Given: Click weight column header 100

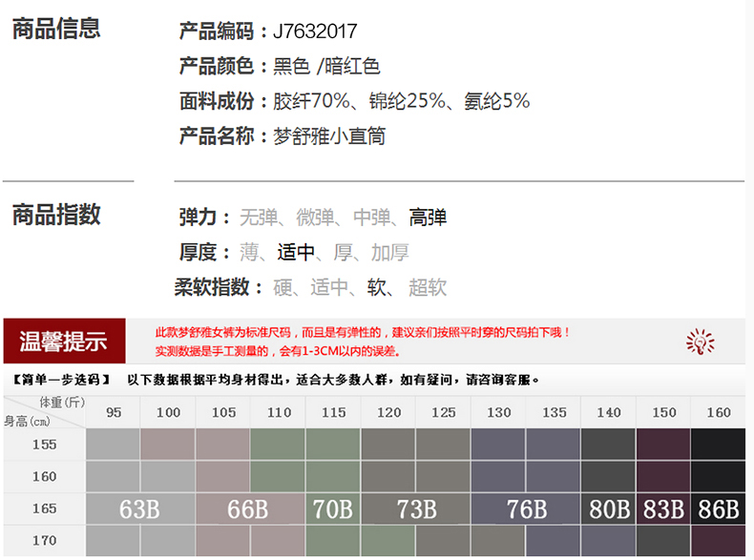Looking at the screenshot, I should [x=168, y=412].
